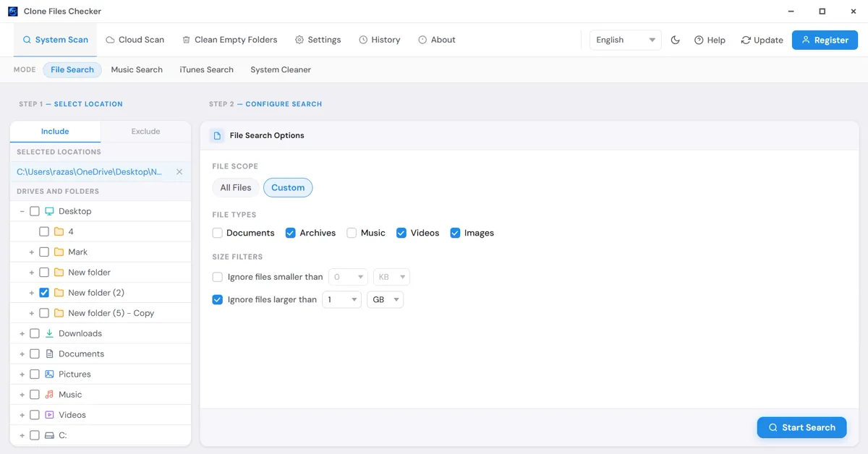Open the Cloud Scan tab

click(x=135, y=40)
